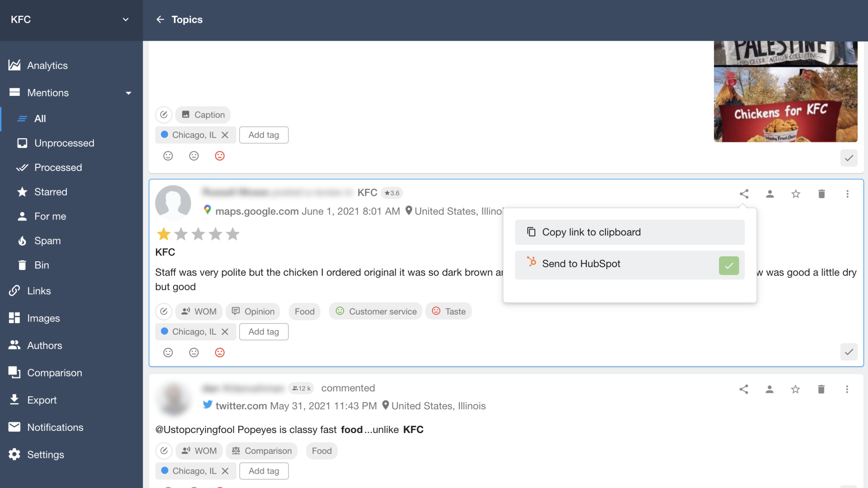Click the third star of the rating
The width and height of the screenshot is (868, 488).
click(198, 234)
